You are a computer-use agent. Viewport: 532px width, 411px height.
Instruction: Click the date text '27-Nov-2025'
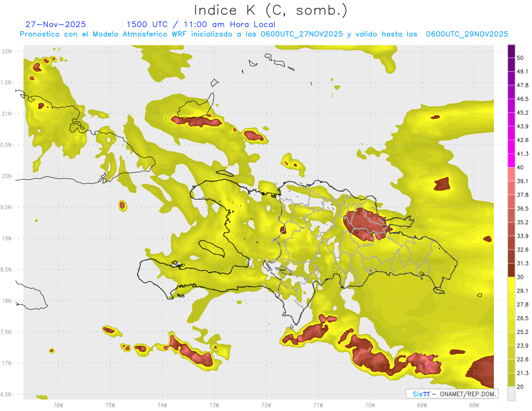click(55, 24)
